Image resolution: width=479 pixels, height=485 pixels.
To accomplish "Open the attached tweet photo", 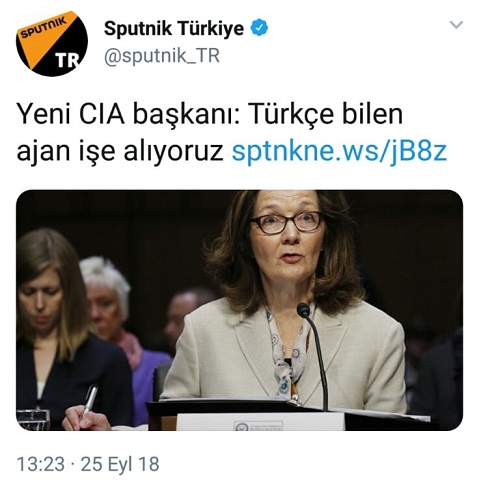I will 239,310.
